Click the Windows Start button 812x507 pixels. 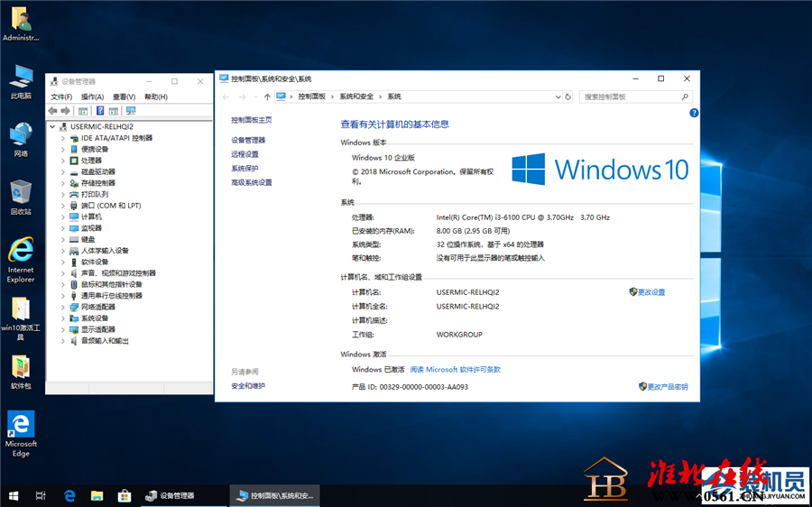(14, 495)
